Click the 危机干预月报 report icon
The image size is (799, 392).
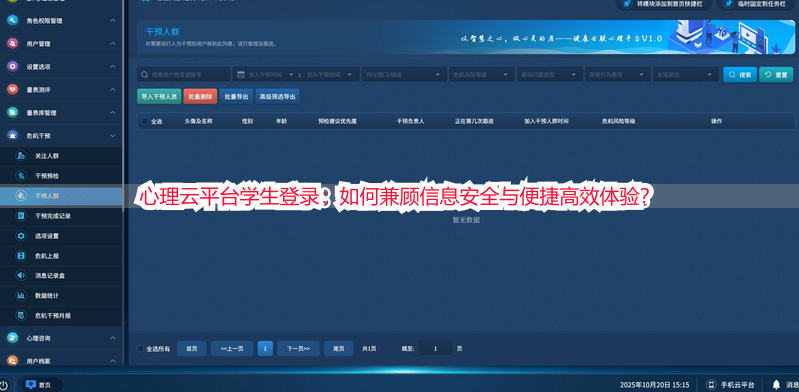click(x=21, y=316)
